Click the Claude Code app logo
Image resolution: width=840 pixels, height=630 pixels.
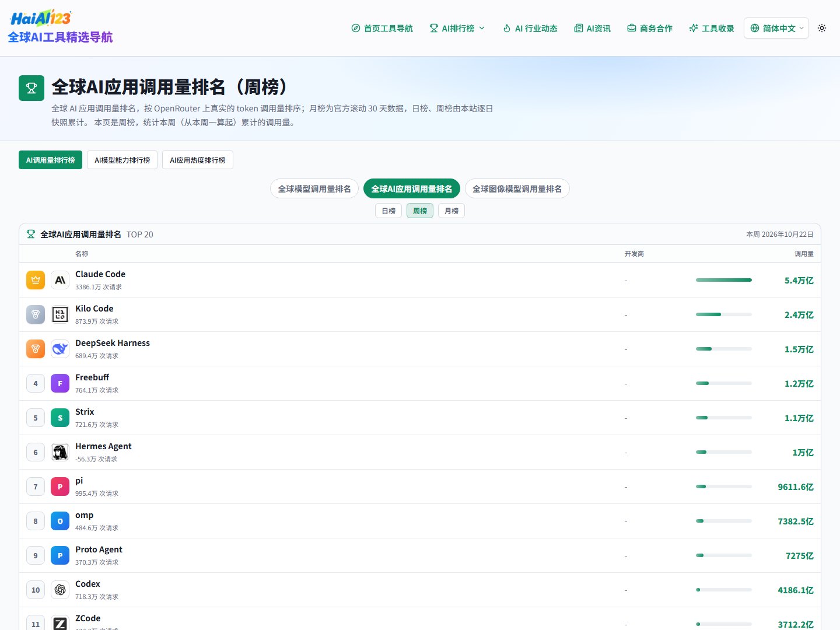[60, 280]
